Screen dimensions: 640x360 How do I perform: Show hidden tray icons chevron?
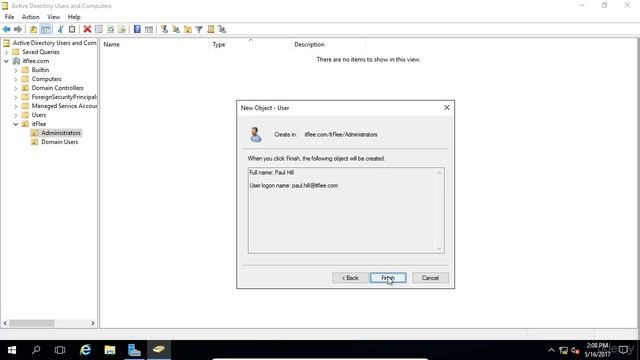[551, 350]
